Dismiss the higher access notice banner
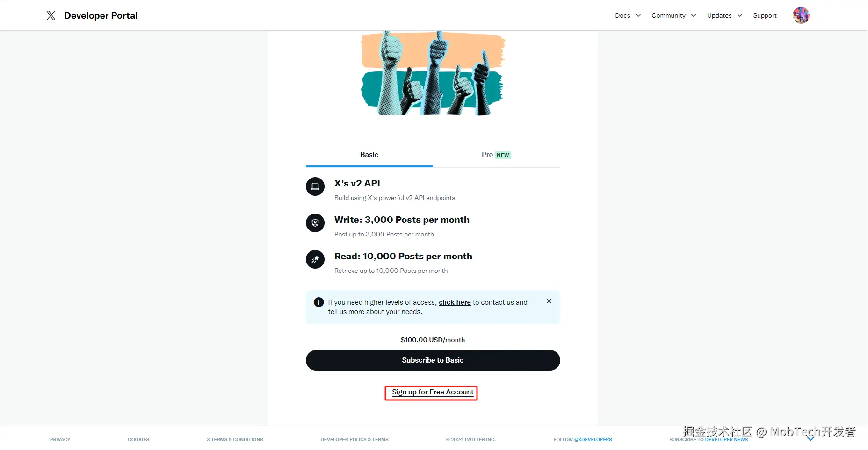 pyautogui.click(x=549, y=301)
